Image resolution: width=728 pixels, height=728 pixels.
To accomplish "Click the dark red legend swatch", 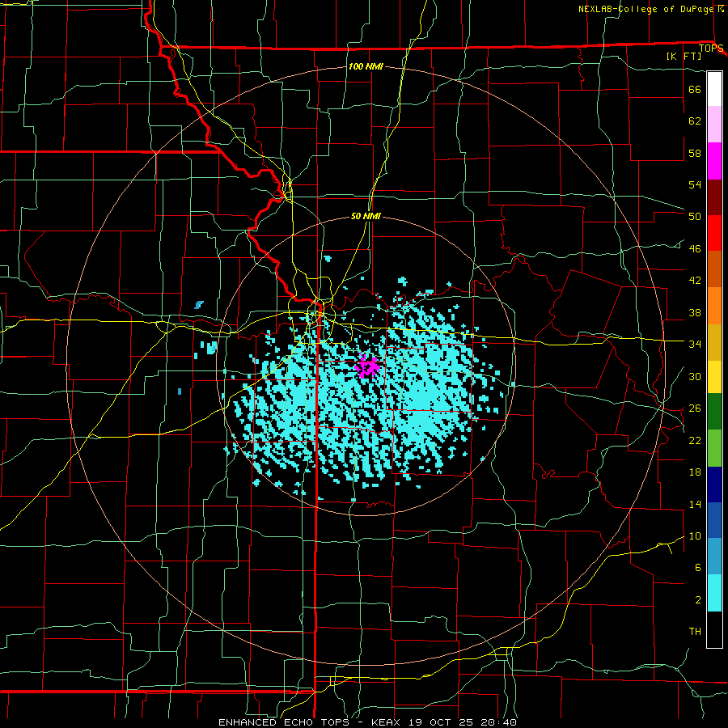I will coord(714,197).
